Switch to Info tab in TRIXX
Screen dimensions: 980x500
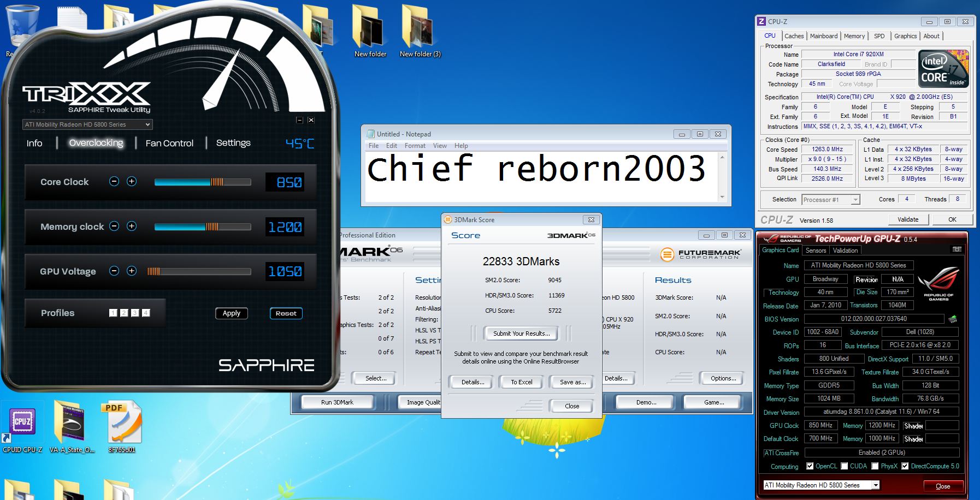point(34,143)
